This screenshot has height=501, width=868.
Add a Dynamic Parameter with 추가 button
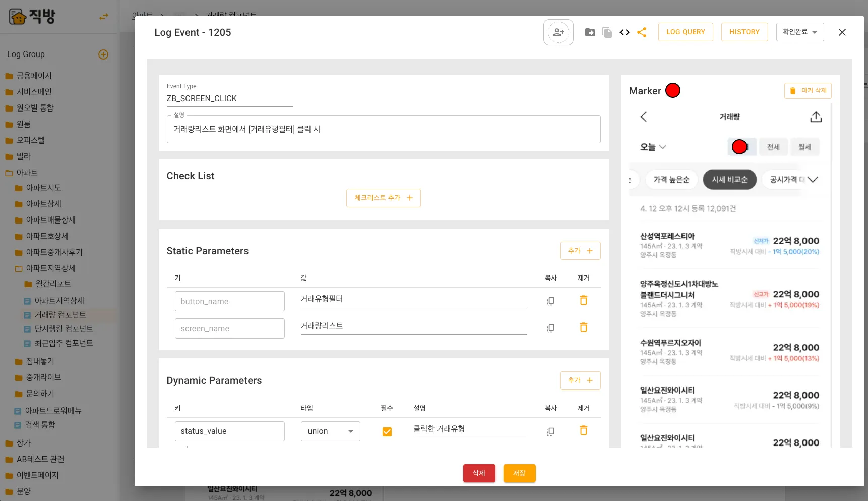tap(580, 380)
